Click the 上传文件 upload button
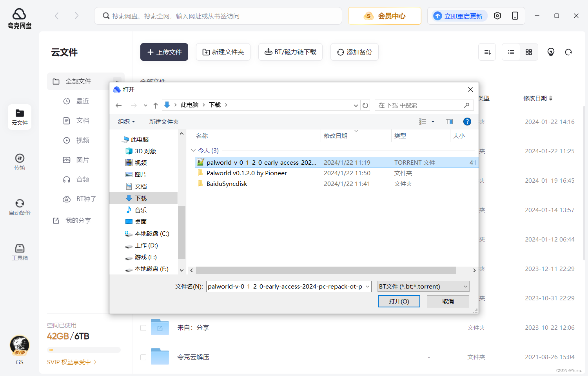The image size is (588, 376). pyautogui.click(x=164, y=52)
